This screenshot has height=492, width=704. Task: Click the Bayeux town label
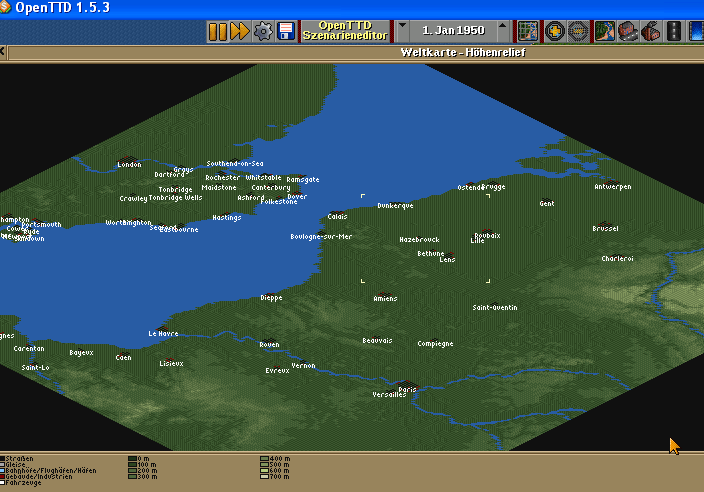81,353
